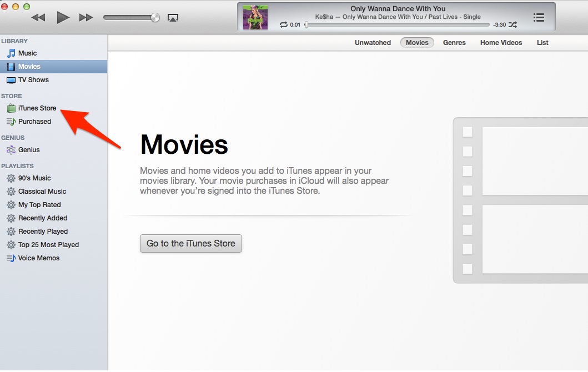Click the Classical Music gear icon

click(11, 192)
